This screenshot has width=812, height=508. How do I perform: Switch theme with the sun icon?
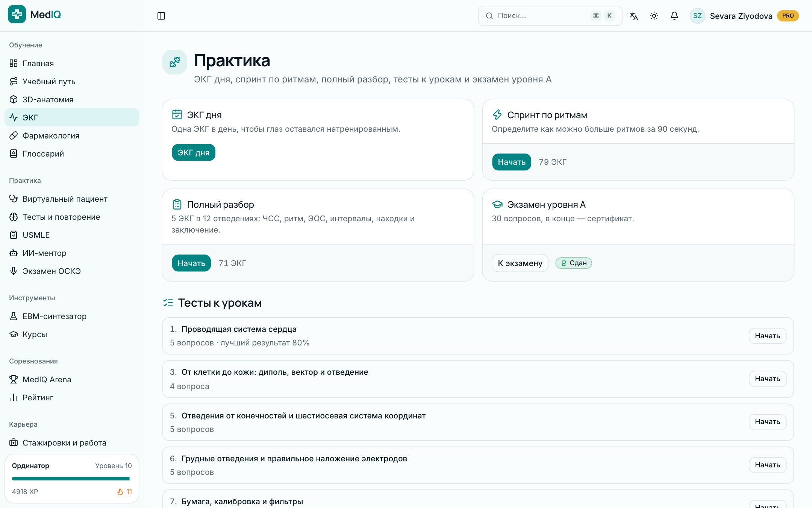point(654,16)
